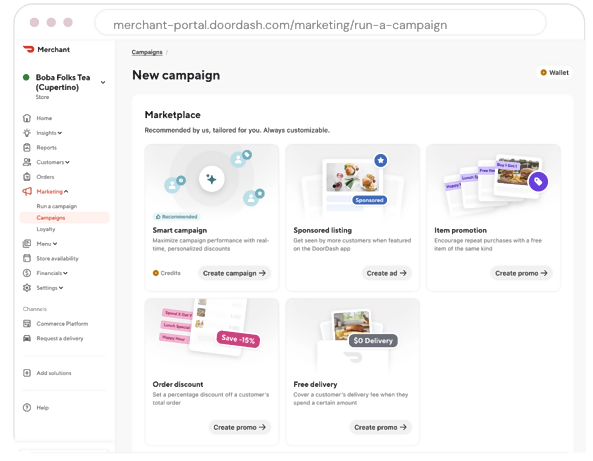Open the Wallet button
This screenshot has width=593, height=461.
coord(554,73)
